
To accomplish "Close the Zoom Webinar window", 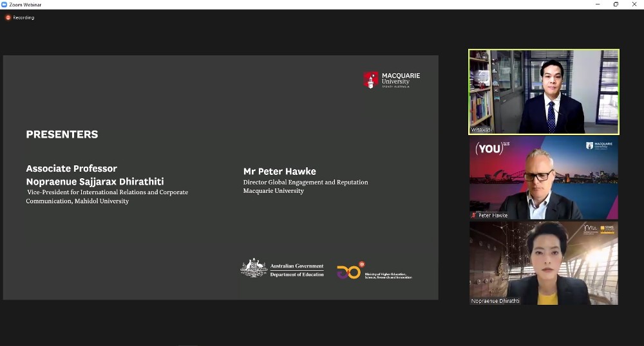I will point(634,5).
